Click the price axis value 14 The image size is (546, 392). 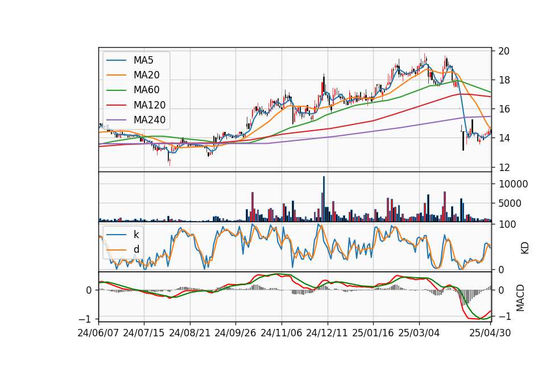504,138
